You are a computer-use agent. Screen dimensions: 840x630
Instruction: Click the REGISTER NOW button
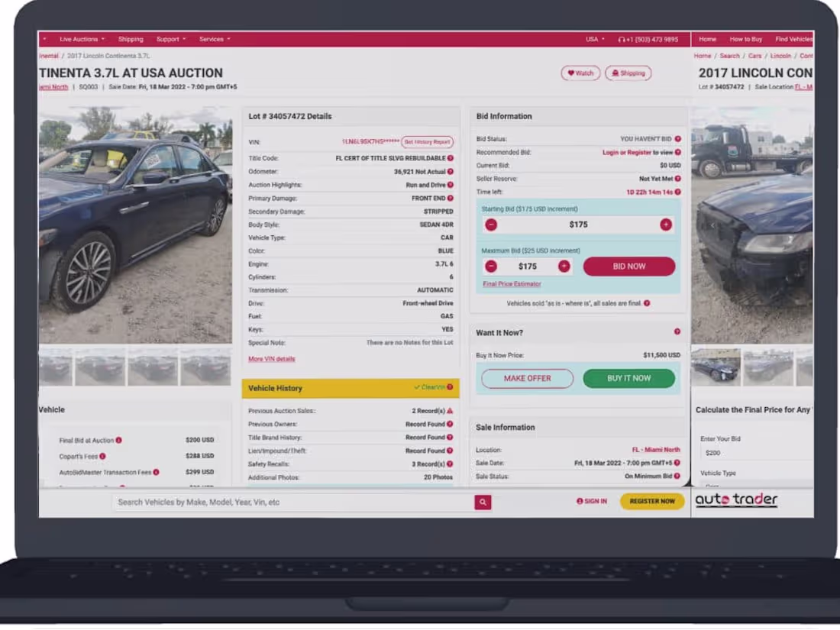(x=652, y=502)
